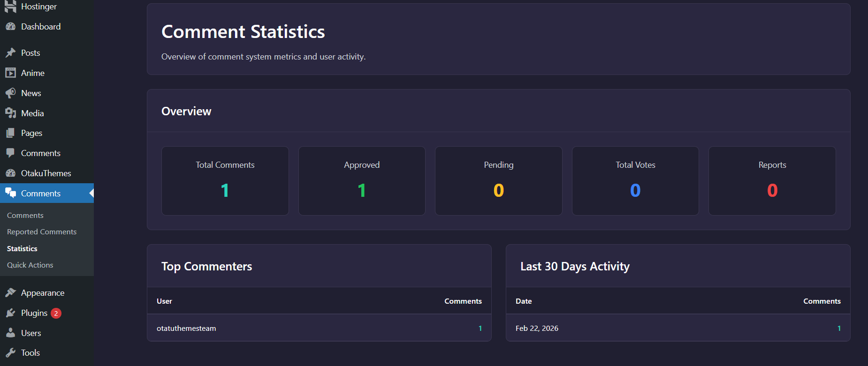Click the Approved stat card
Viewport: 868px width, 366px height.
[362, 181]
